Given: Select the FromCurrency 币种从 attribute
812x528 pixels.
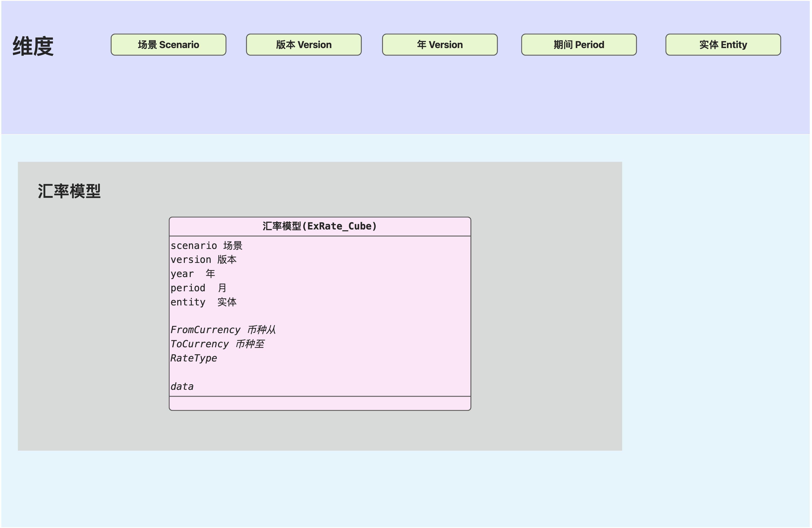Looking at the screenshot, I should click(223, 330).
